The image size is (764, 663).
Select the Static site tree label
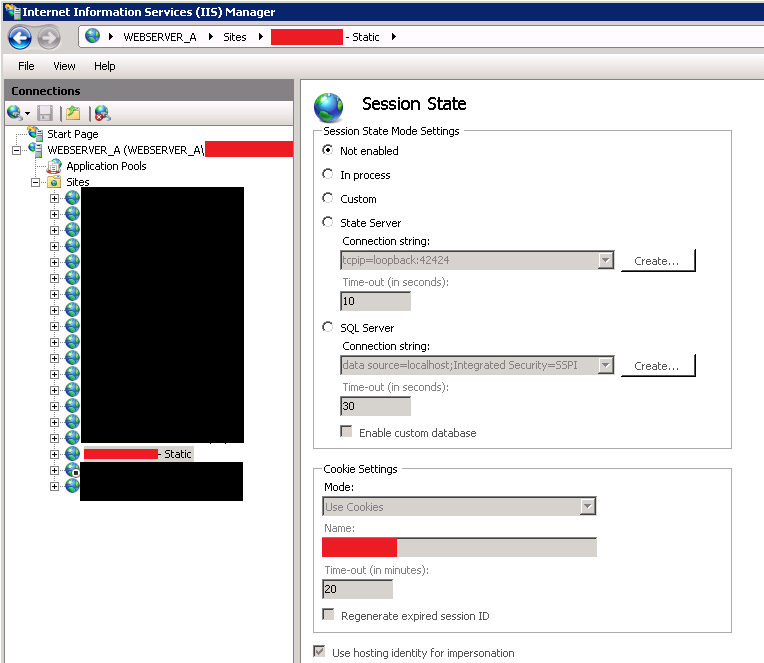click(x=138, y=454)
